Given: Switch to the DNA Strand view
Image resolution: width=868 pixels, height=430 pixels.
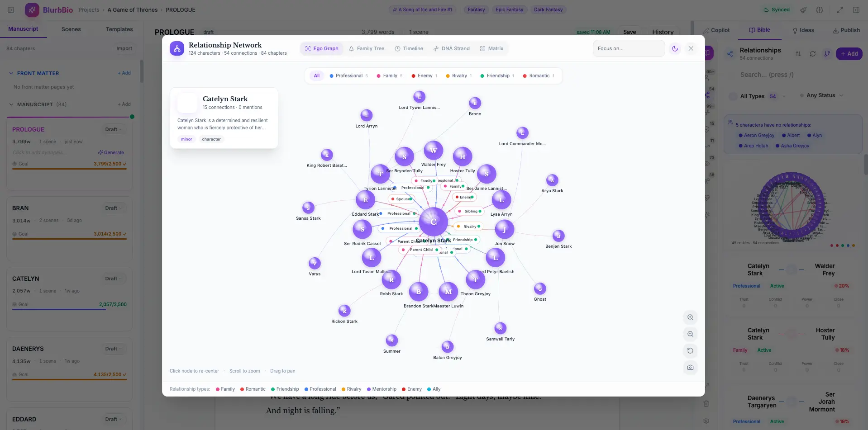Looking at the screenshot, I should (451, 48).
